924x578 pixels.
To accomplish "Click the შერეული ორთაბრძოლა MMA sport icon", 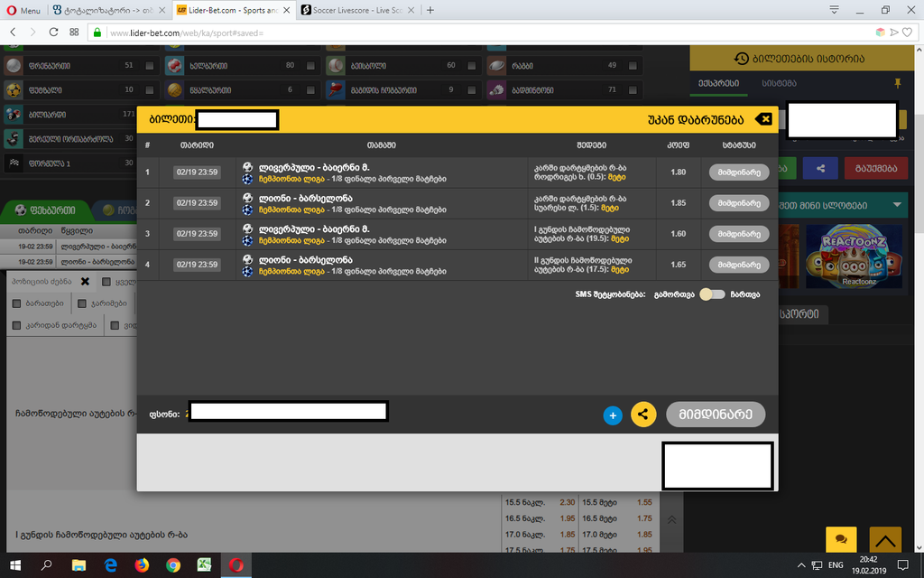I will [14, 138].
